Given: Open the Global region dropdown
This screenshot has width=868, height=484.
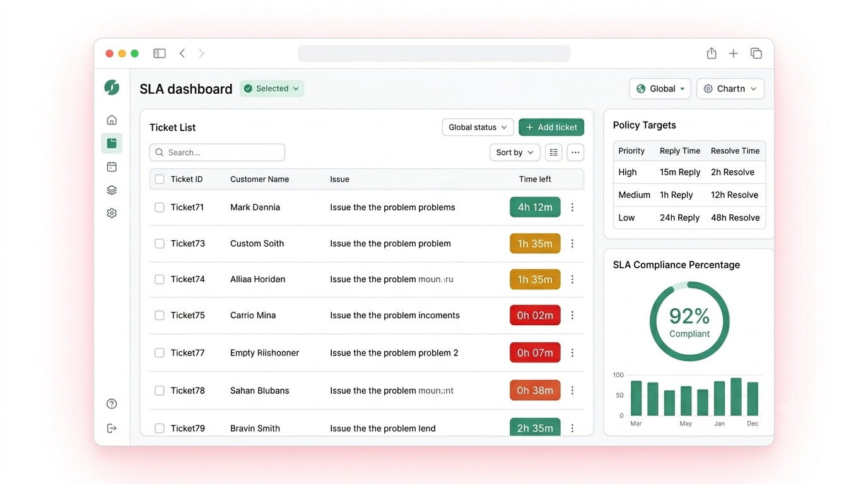Looking at the screenshot, I should click(660, 89).
